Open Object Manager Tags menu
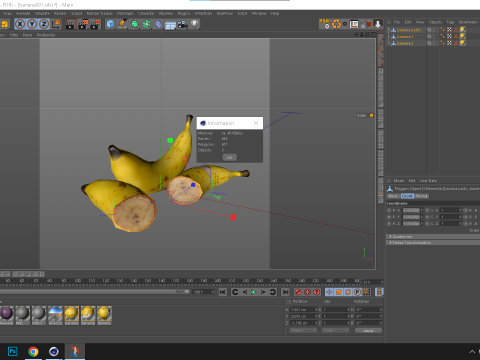Screen dimensions: 480x360 coord(451,22)
